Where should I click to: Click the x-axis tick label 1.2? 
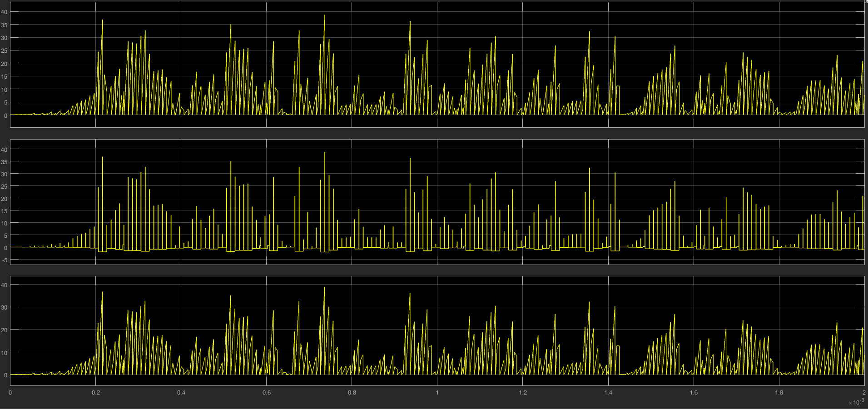(x=523, y=392)
